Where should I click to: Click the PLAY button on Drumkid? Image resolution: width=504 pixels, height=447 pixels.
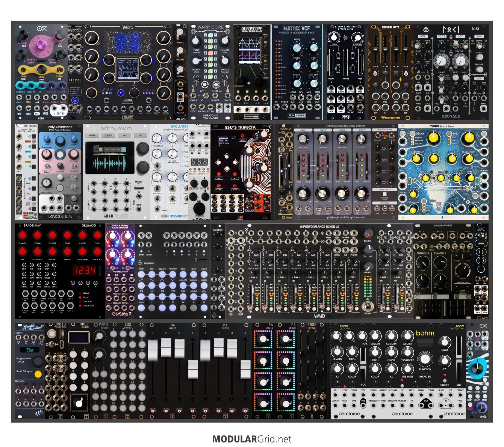24,265
